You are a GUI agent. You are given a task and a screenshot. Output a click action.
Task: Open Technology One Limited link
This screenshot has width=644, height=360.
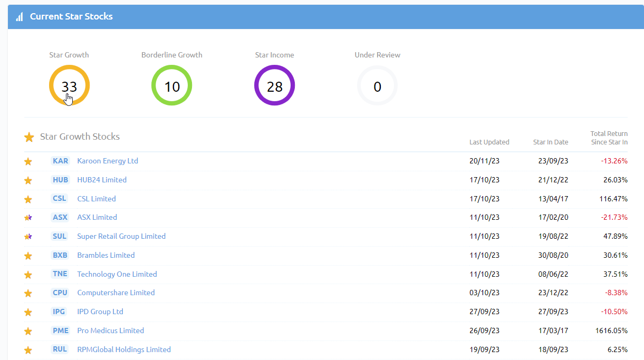[117, 274]
